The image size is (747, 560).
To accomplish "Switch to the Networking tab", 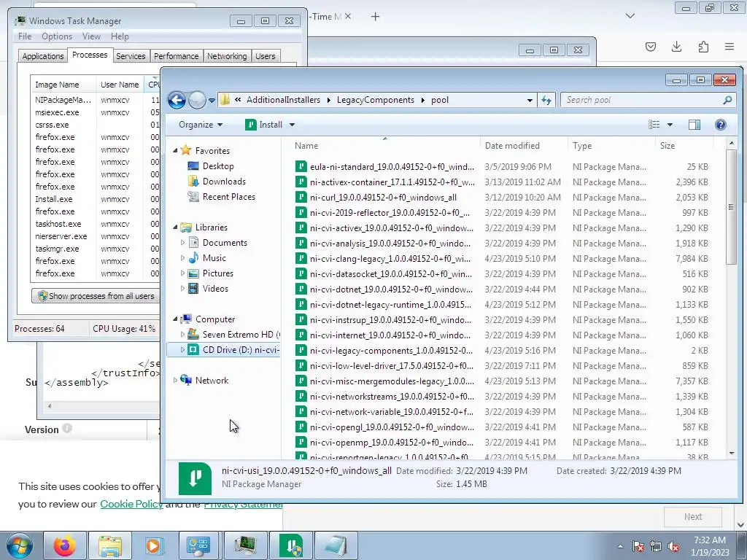I will click(x=227, y=55).
